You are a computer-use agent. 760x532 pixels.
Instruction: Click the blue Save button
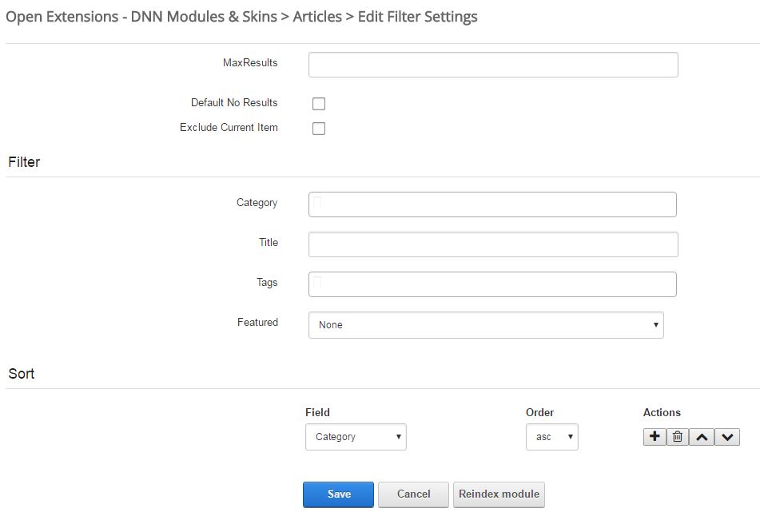point(338,494)
